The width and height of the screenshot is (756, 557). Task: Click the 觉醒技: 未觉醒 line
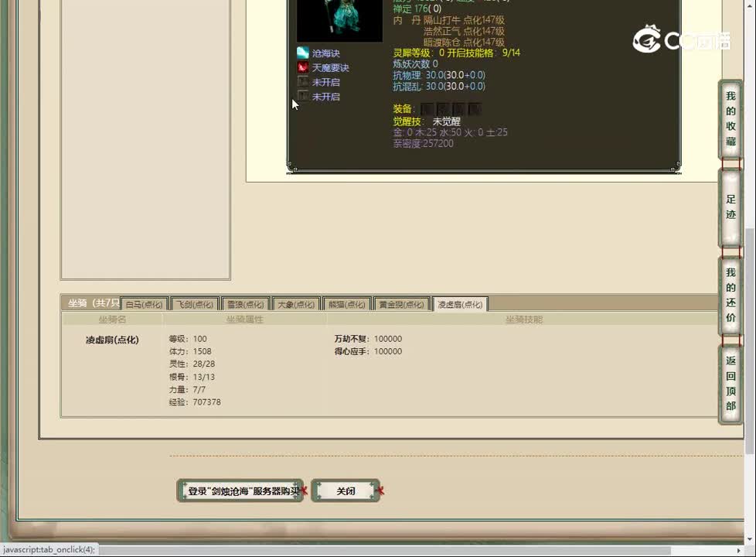tap(427, 121)
